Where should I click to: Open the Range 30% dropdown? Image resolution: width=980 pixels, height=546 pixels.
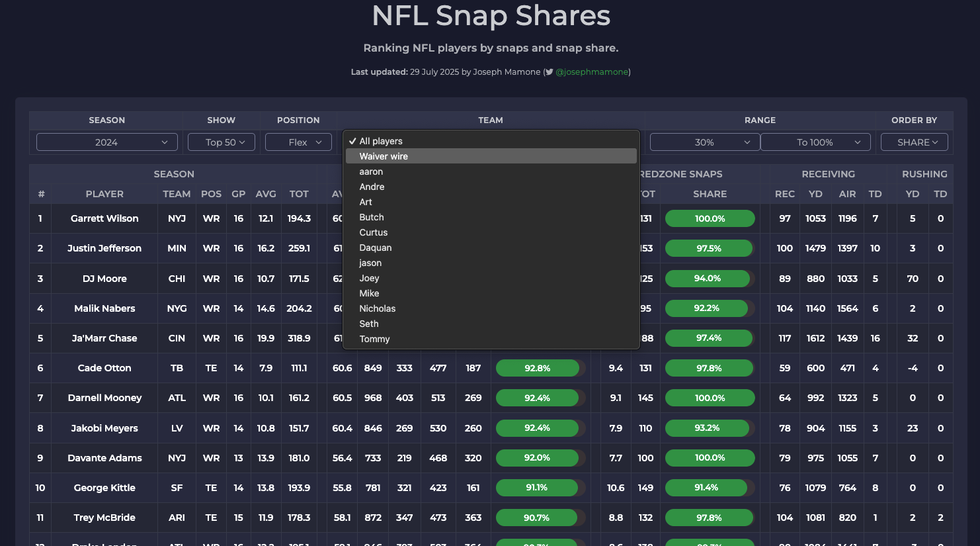705,142
